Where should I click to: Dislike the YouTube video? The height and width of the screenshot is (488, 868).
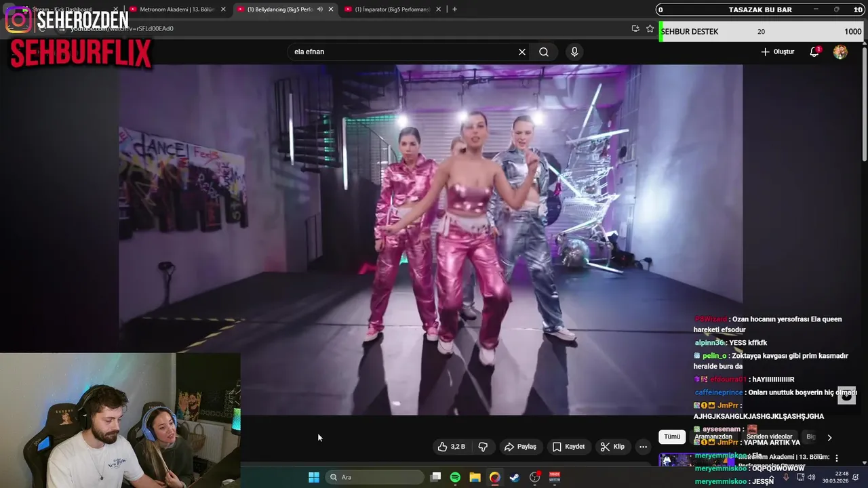[483, 447]
